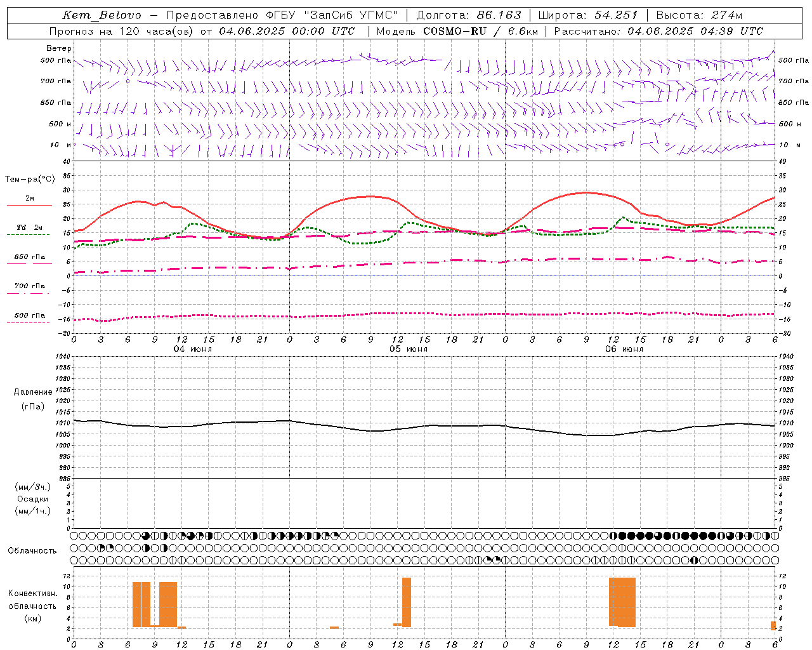Click the (мм/3ч.) precipitation unit label
The image size is (812, 650).
(33, 487)
